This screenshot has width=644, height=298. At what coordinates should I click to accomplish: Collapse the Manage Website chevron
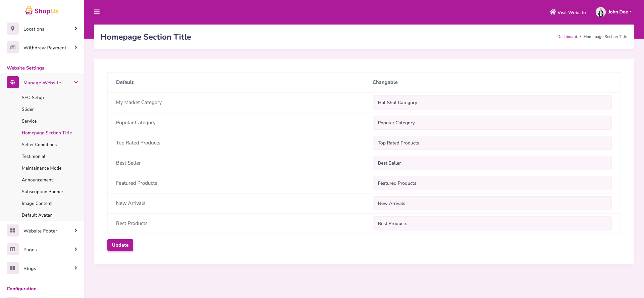[x=76, y=83]
